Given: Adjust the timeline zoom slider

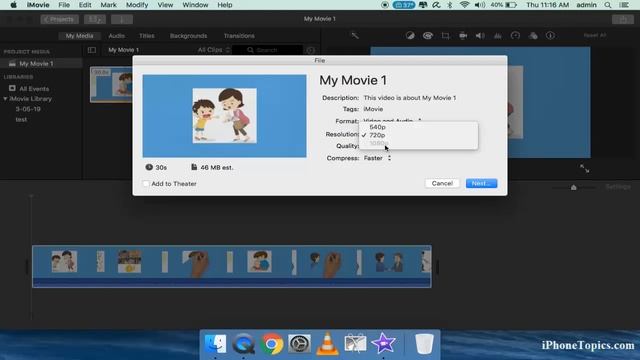Looking at the screenshot, I should point(573,187).
